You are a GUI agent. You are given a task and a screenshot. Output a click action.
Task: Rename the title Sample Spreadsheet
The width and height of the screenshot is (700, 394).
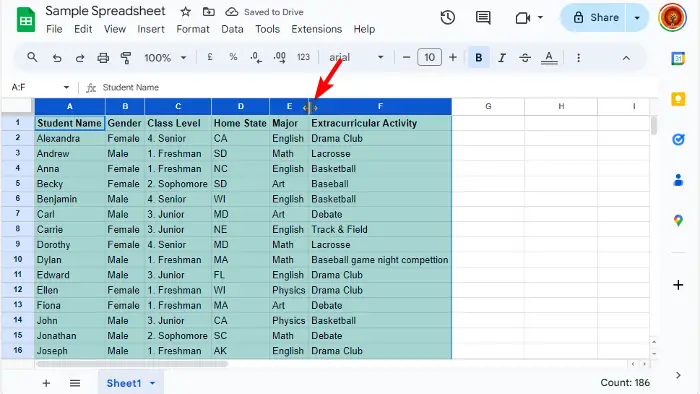click(x=105, y=11)
